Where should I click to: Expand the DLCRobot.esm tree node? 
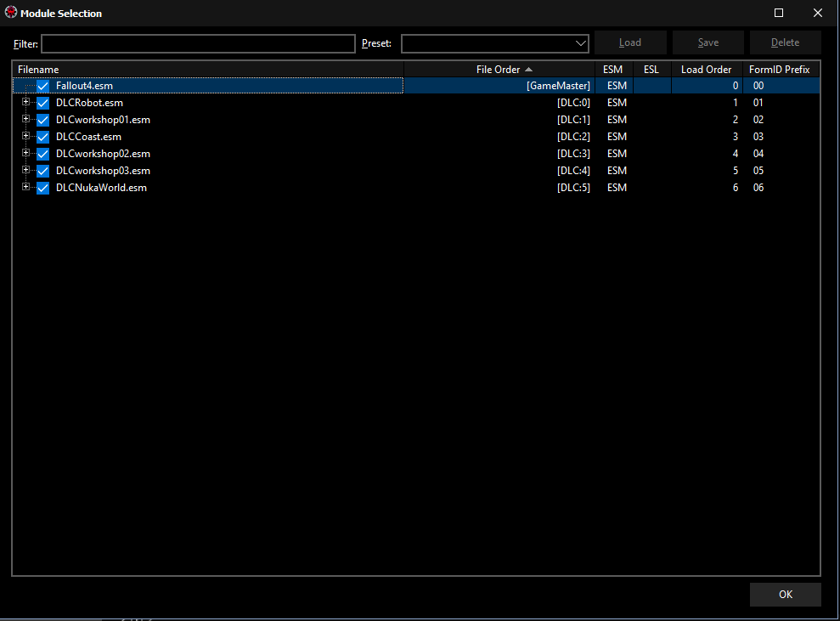[x=25, y=101]
